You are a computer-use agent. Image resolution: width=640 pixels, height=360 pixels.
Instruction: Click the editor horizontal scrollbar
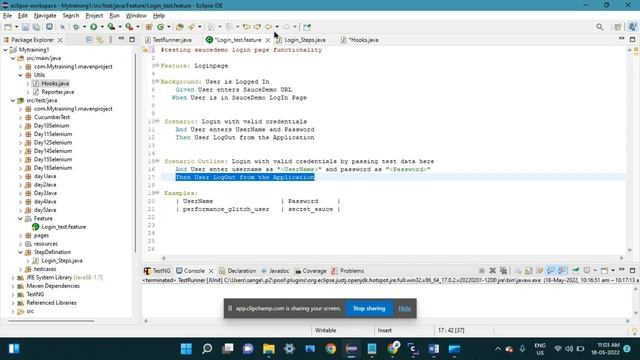[x=392, y=258]
